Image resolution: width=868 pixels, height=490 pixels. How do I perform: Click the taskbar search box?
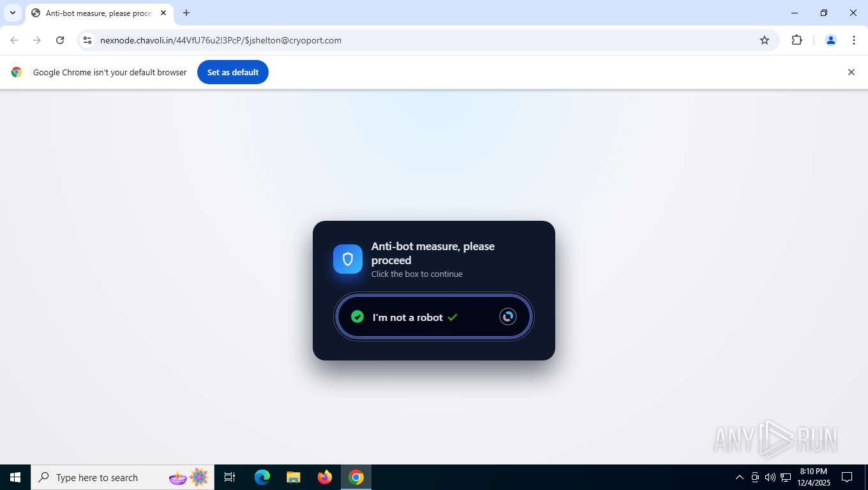123,477
